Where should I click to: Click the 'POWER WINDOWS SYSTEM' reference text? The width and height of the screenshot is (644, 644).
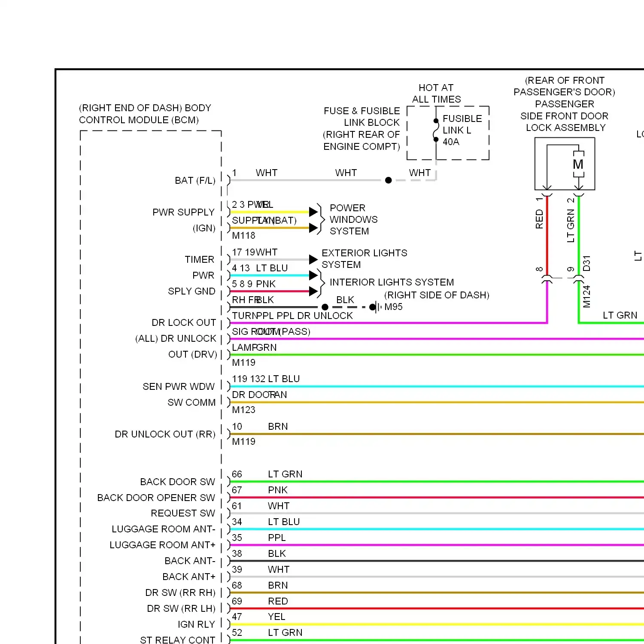[353, 219]
